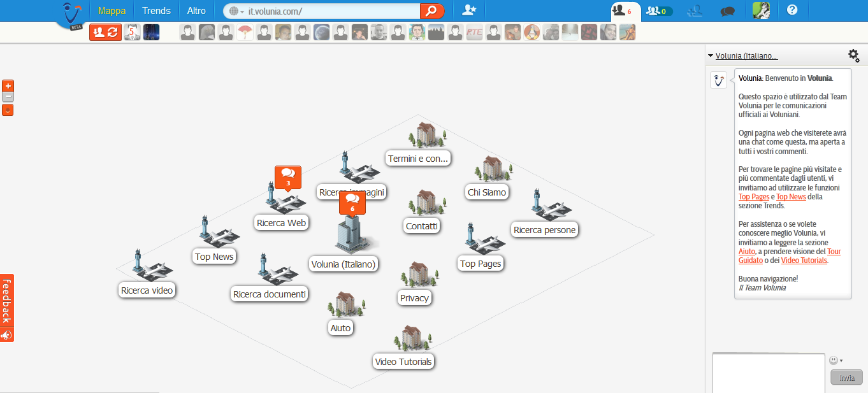This screenshot has width=868, height=393.
Task: Open the Termini e con... label
Action: click(419, 159)
